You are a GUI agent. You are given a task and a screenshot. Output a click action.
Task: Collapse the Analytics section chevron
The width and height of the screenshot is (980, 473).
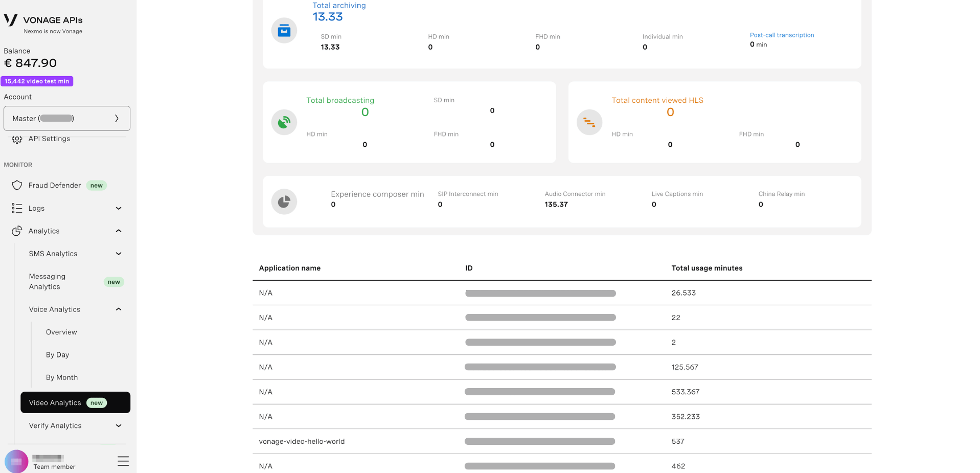coord(119,231)
